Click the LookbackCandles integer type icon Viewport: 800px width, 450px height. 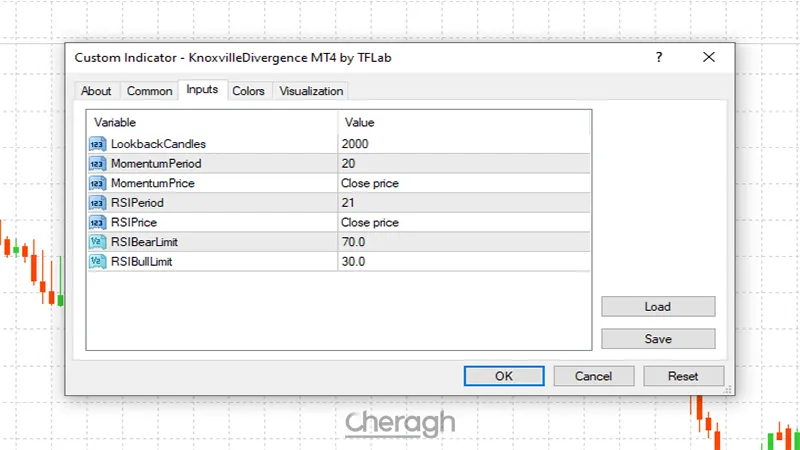point(97,144)
